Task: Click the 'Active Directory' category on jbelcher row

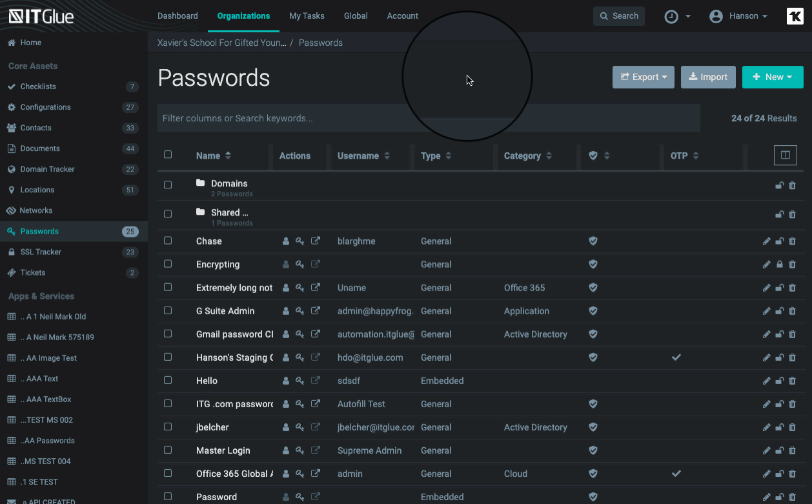Action: click(536, 427)
